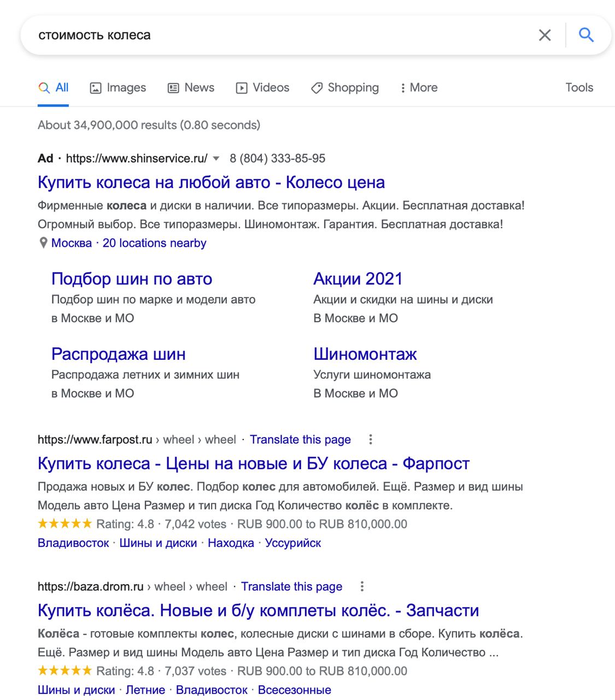
Task: Click the drom 'Владивосток' sublink
Action: [212, 690]
